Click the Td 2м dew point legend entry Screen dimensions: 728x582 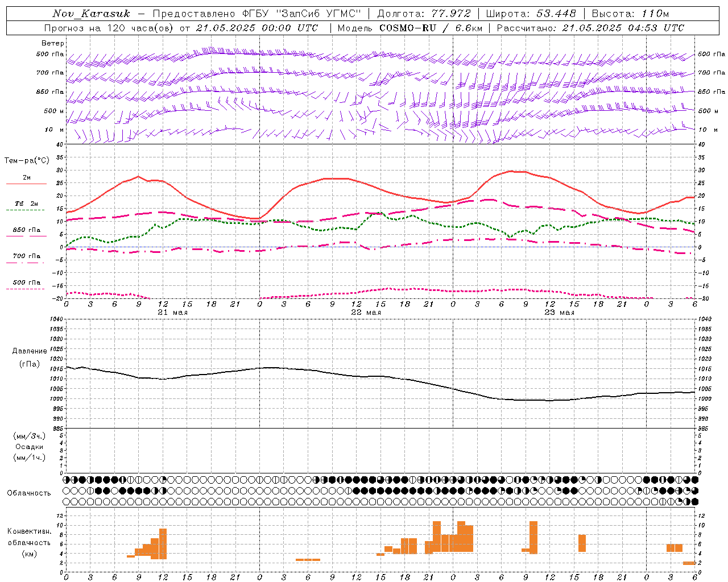point(27,203)
